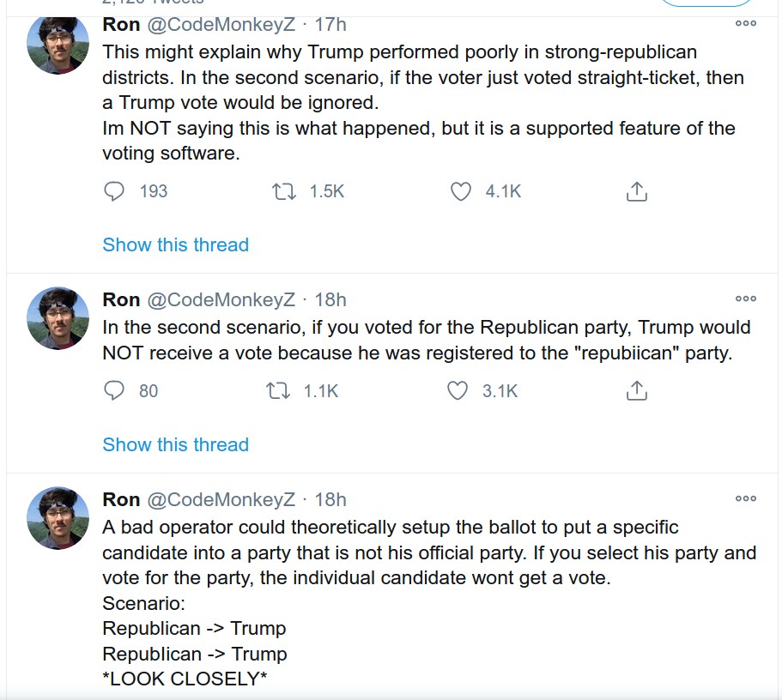Screen dimensions: 782x700
Task: Retweet the tweet with 1.1K retweets
Action: 278,391
